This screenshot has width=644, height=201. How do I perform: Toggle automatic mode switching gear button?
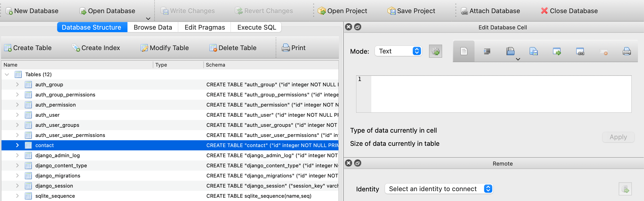[436, 51]
